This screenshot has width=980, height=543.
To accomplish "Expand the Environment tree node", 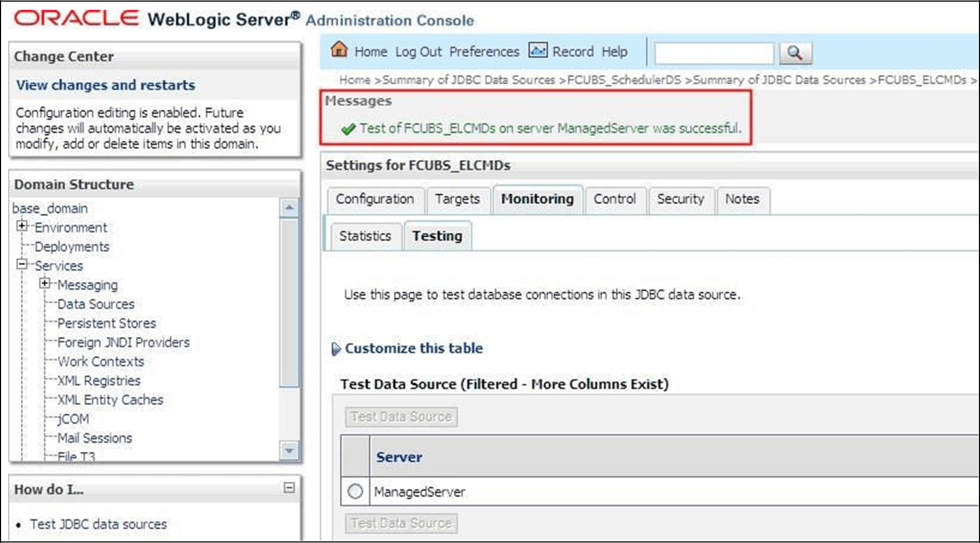I will point(22,226).
